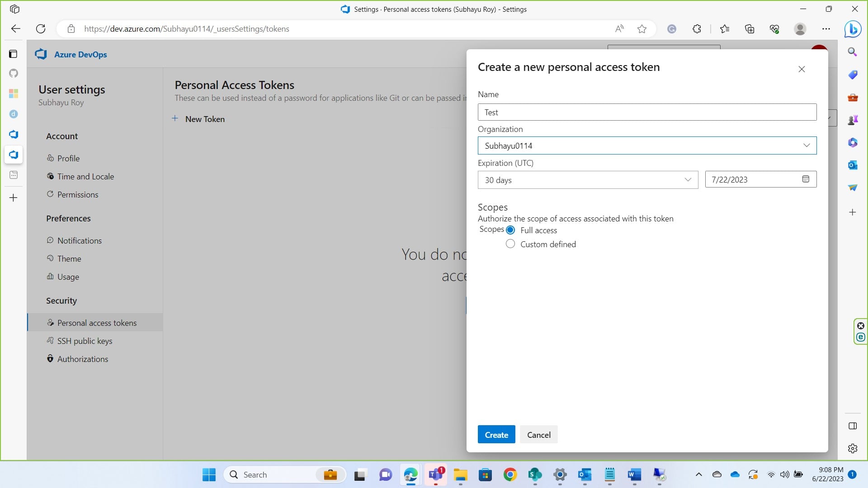This screenshot has height=488, width=868.
Task: Add page to favorites star icon
Action: tap(642, 29)
